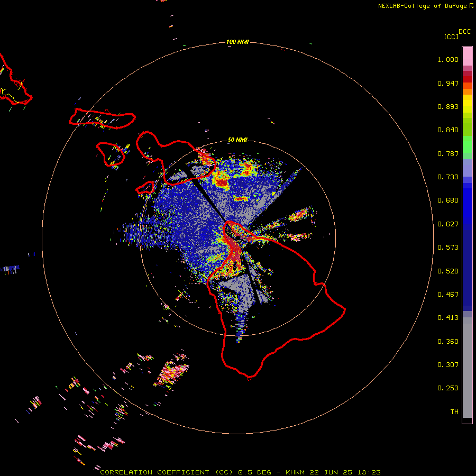Click the Correlation Coefficient product caption

(240, 472)
